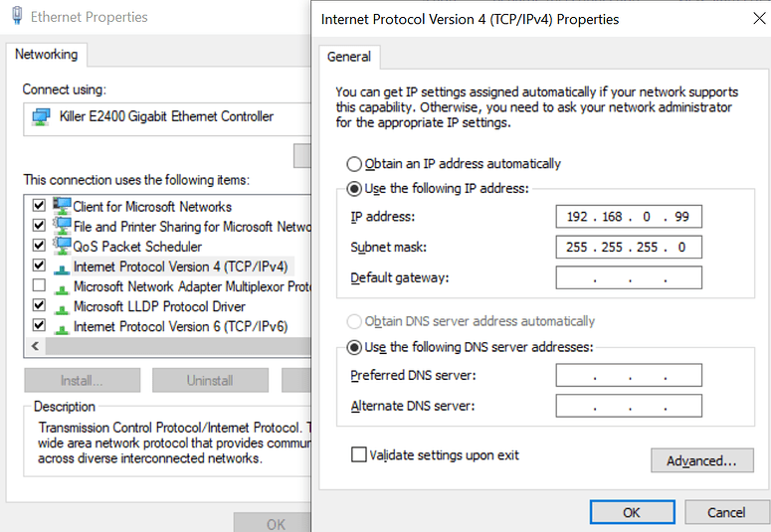Click the QoS Packet Scheduler icon

coord(62,247)
